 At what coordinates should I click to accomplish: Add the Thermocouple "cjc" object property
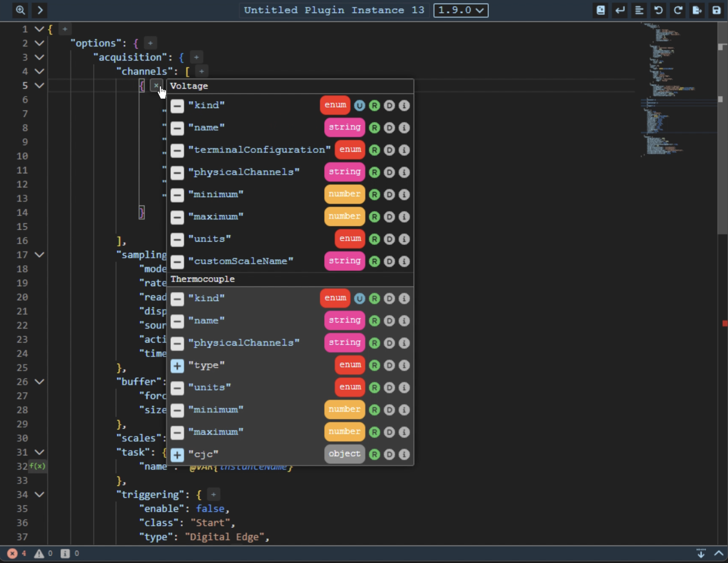tap(177, 455)
